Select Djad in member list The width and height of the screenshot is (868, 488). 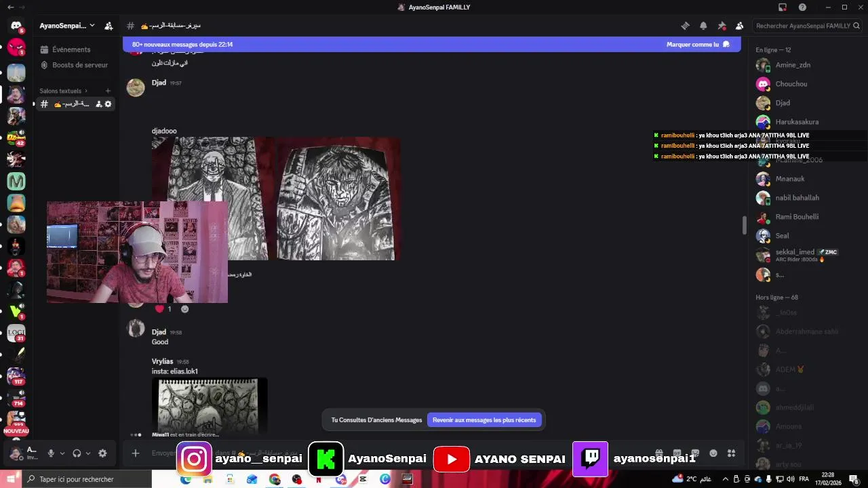[x=804, y=103]
